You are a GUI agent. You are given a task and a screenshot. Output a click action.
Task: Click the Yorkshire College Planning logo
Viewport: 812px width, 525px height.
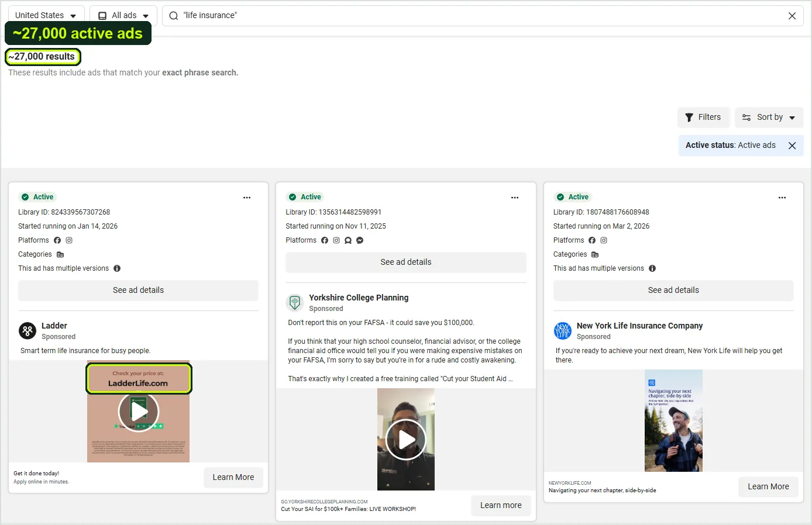(x=295, y=303)
